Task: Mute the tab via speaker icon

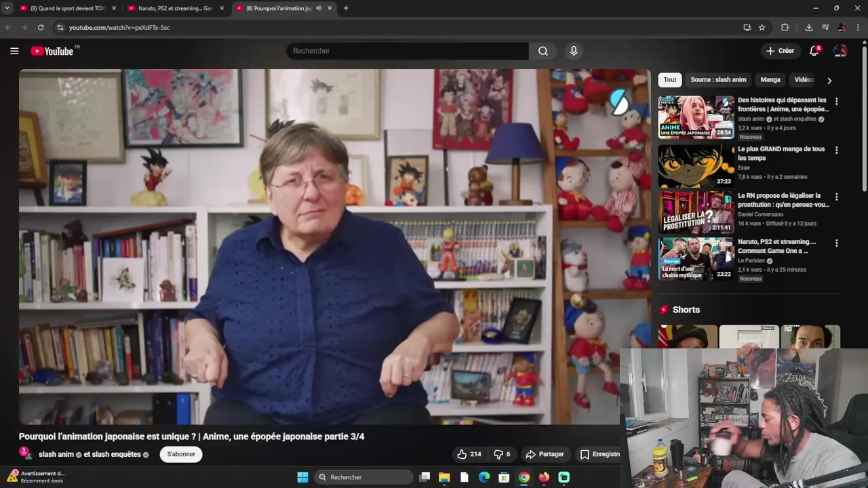Action: (319, 8)
